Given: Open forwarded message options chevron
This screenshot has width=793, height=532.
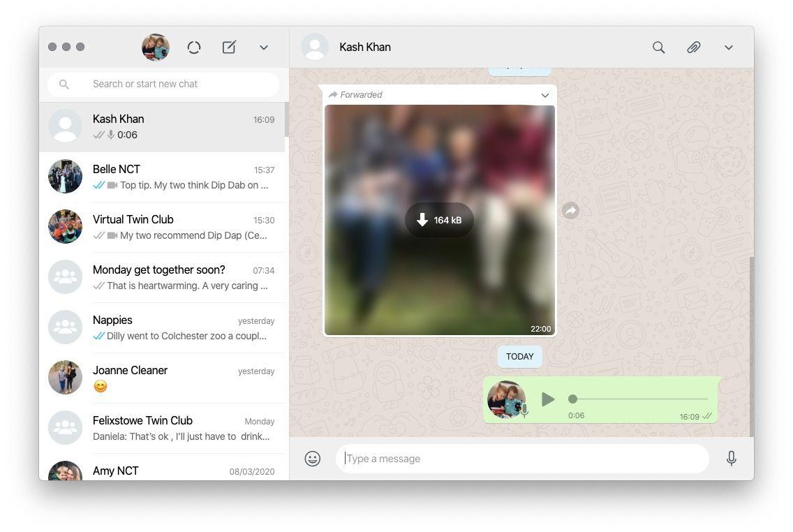Looking at the screenshot, I should pos(544,95).
